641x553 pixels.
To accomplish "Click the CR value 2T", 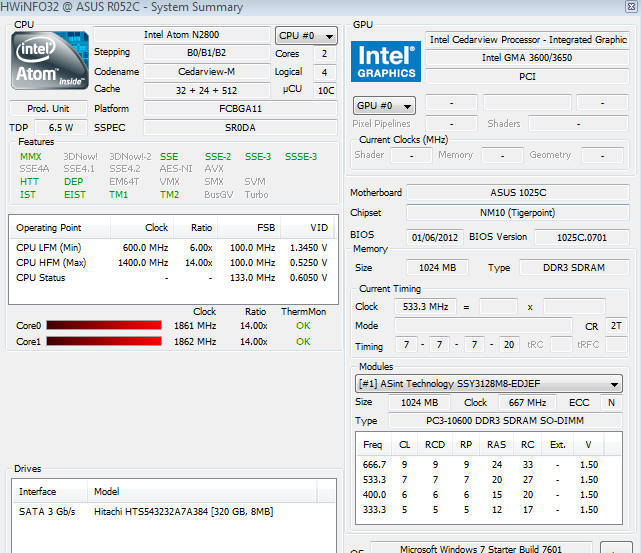I will 616,326.
